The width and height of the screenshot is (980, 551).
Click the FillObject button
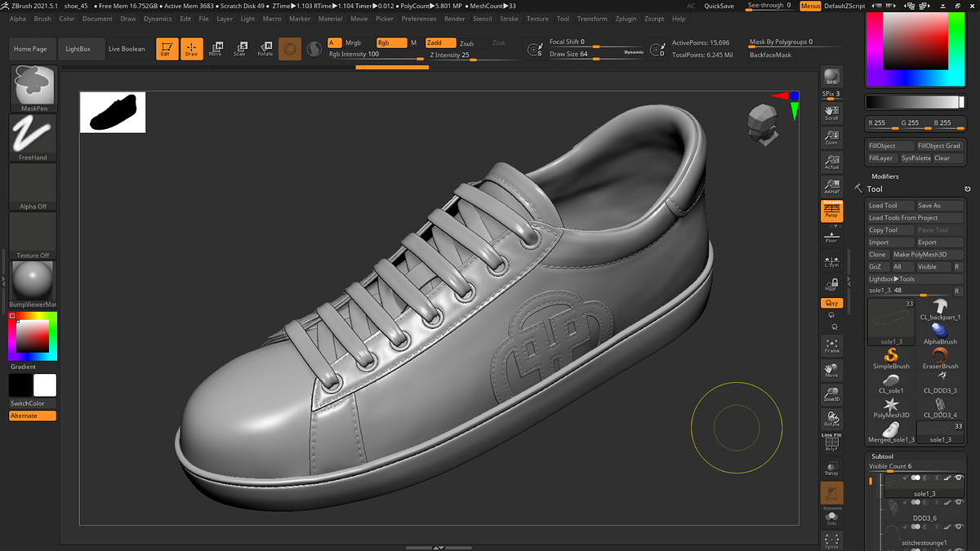(x=889, y=146)
